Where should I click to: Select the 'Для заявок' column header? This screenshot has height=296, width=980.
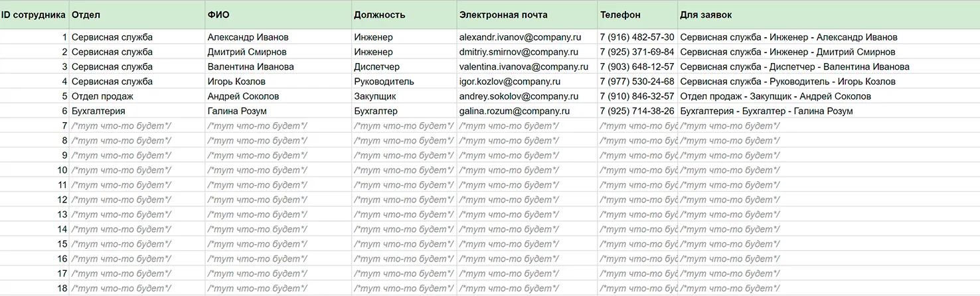829,15
